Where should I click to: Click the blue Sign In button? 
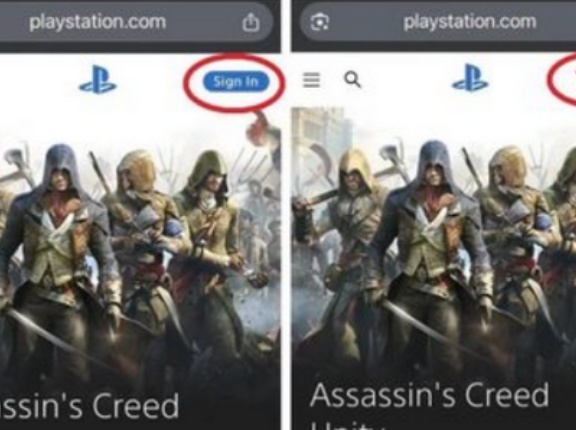tap(236, 82)
